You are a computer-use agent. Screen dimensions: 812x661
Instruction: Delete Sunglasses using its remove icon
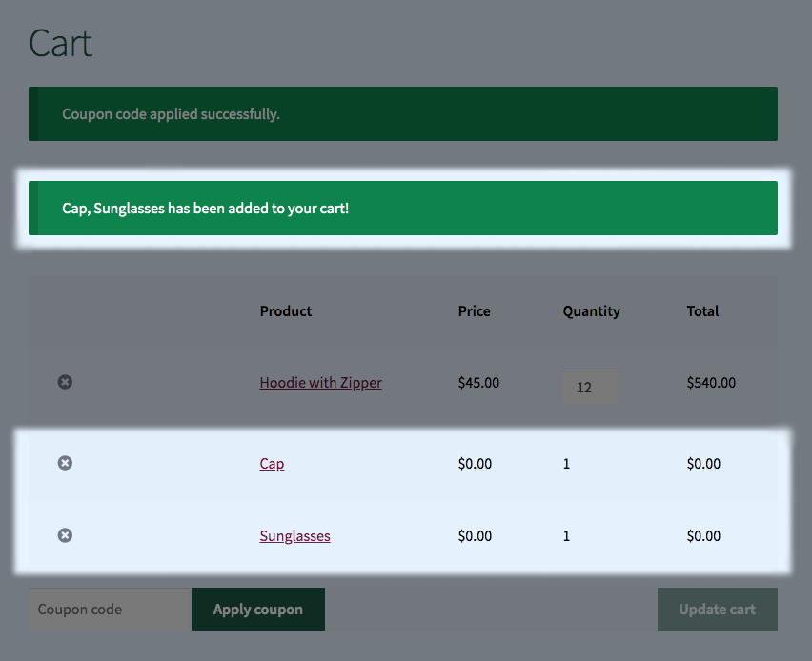[x=65, y=535]
